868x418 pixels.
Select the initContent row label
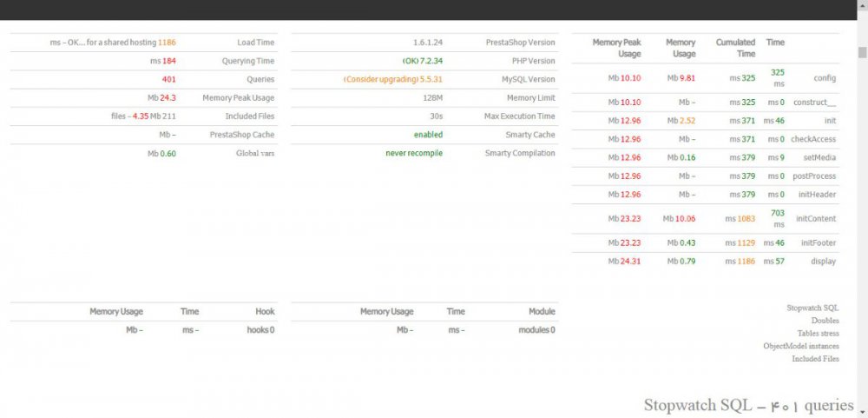818,219
